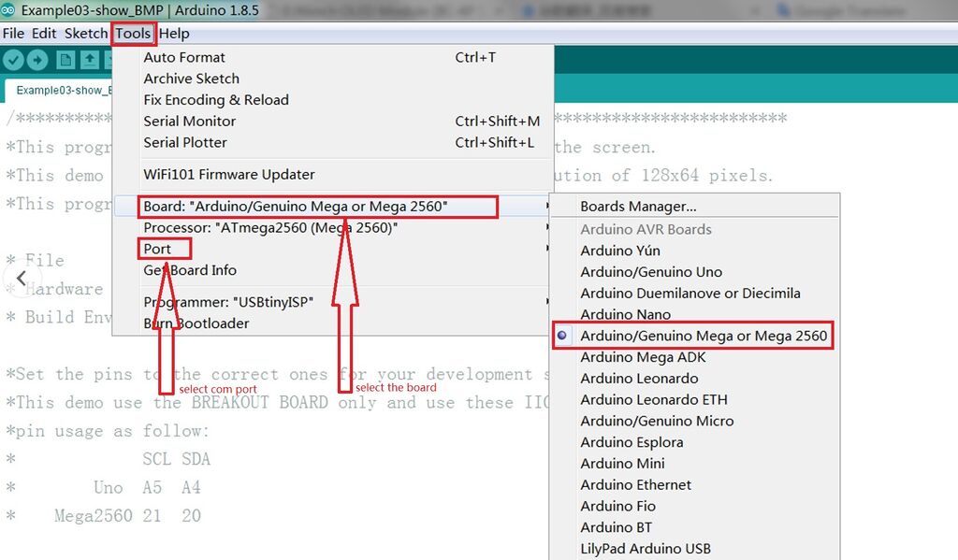Expand the Programmer USBtinyISP submenu
The width and height of the screenshot is (958, 560).
[x=227, y=302]
